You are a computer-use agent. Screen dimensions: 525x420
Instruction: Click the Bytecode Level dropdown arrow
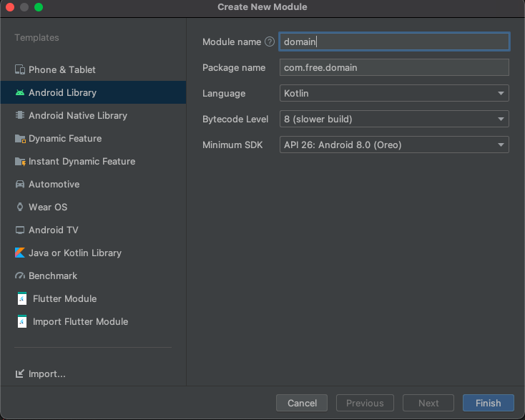501,119
